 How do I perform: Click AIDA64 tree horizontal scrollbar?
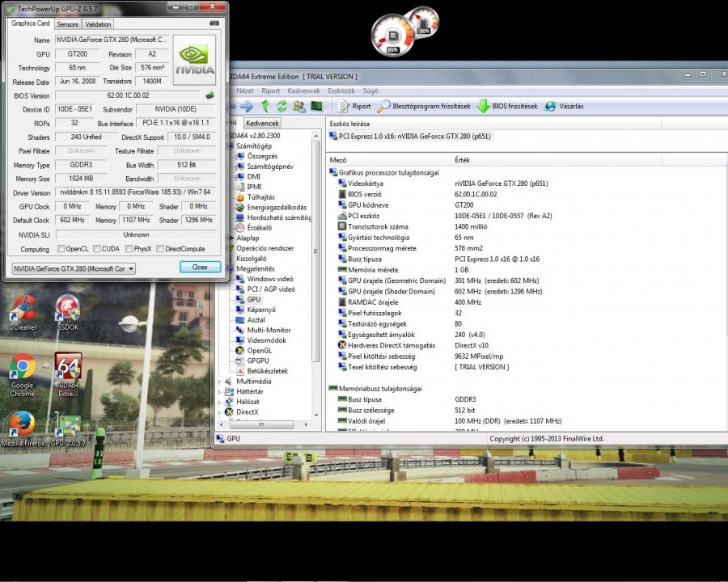(261, 424)
